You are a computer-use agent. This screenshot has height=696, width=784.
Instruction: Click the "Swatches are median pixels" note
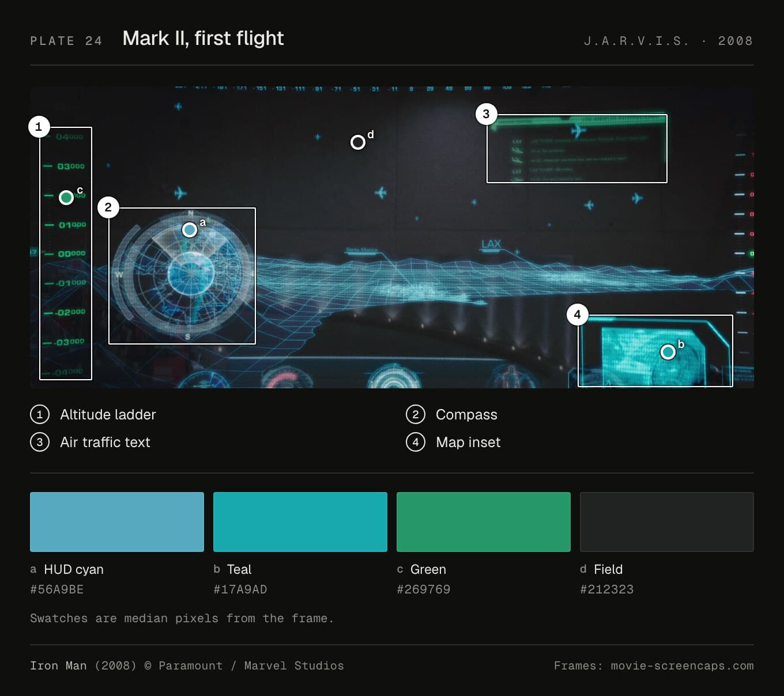click(182, 618)
